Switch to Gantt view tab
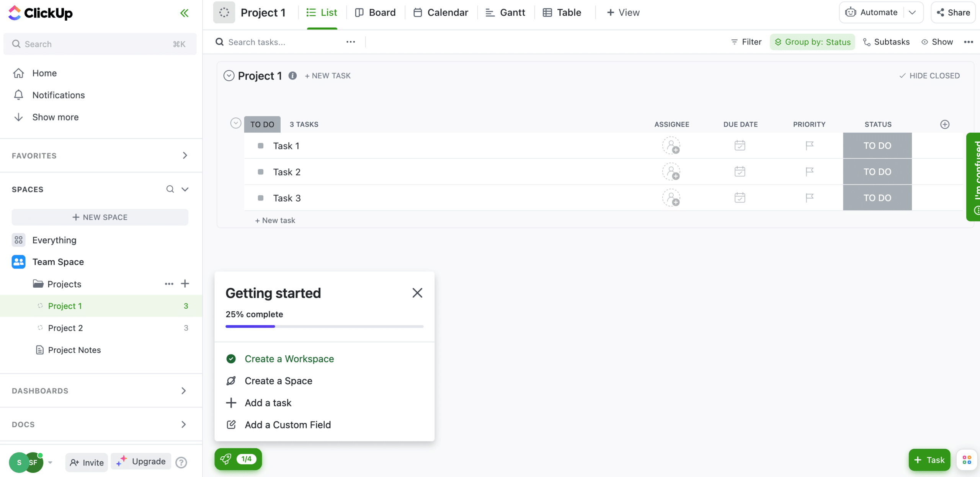This screenshot has height=477, width=980. (506, 13)
